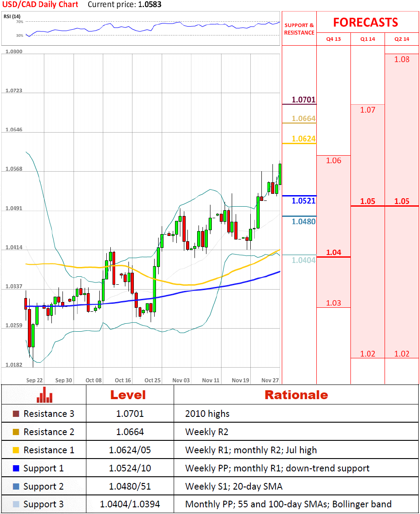This screenshot has height=514, width=420.
Task: Click the 'Nov 11' date axis label
Action: click(x=211, y=380)
